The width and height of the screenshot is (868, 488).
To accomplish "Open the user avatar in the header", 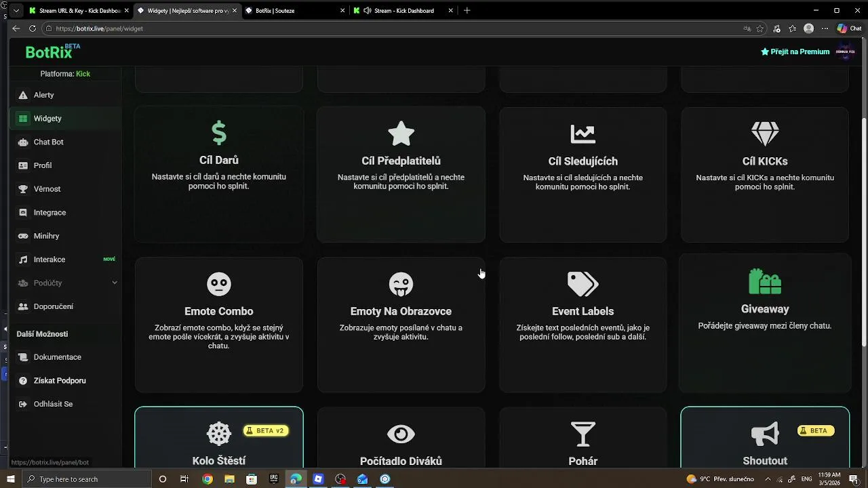I will click(x=845, y=52).
